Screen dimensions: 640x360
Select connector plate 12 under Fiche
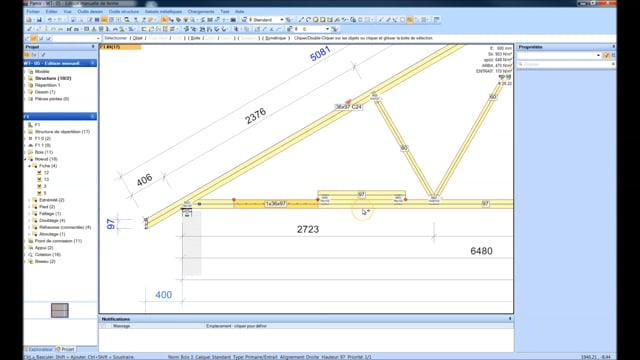tap(46, 173)
